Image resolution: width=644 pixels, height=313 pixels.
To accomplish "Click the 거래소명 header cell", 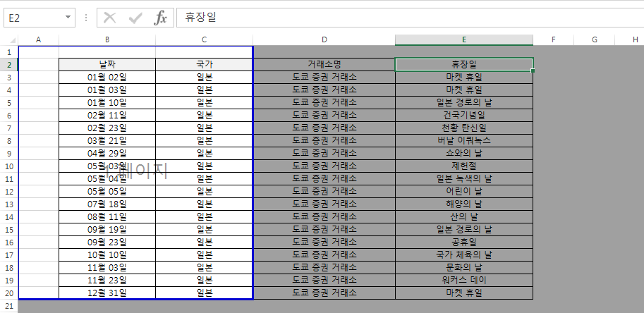I will (x=324, y=64).
